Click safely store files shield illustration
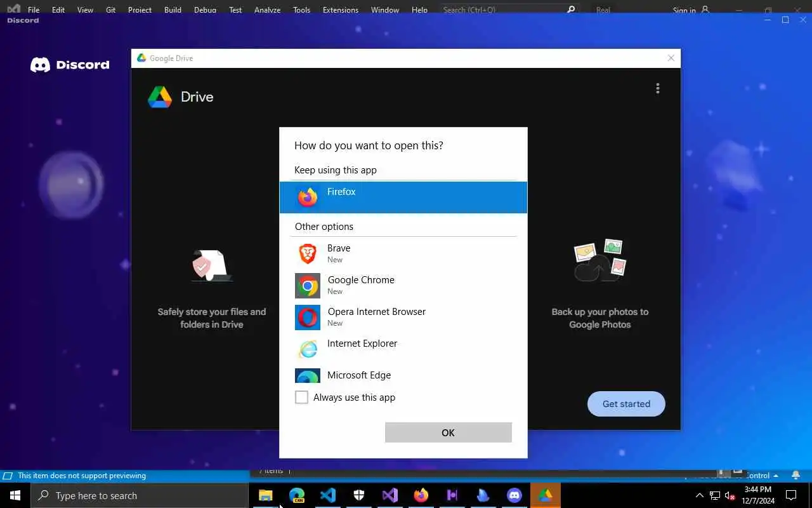812x508 pixels. (211, 265)
